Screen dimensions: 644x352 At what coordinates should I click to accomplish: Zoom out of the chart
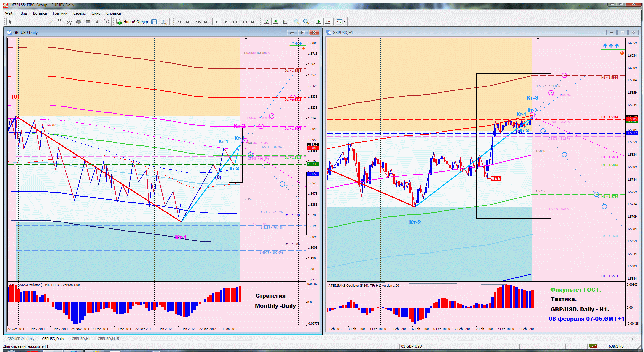(306, 22)
